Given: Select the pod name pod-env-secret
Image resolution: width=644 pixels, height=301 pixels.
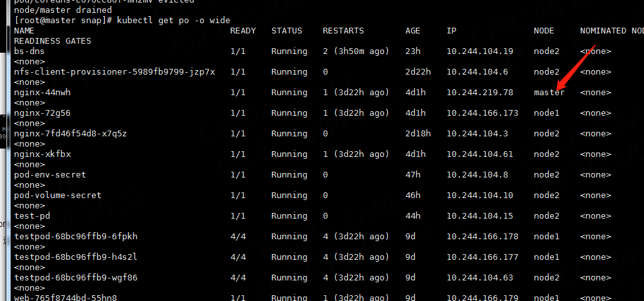Looking at the screenshot, I should [x=50, y=174].
